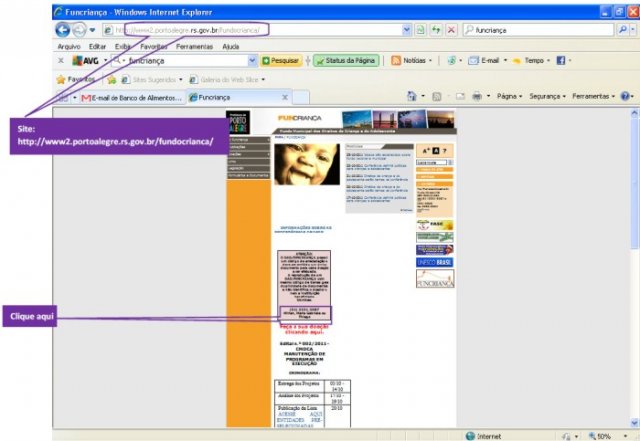Open the Home page icon in command bar
Screen dimensions: 640x441
(x=413, y=97)
